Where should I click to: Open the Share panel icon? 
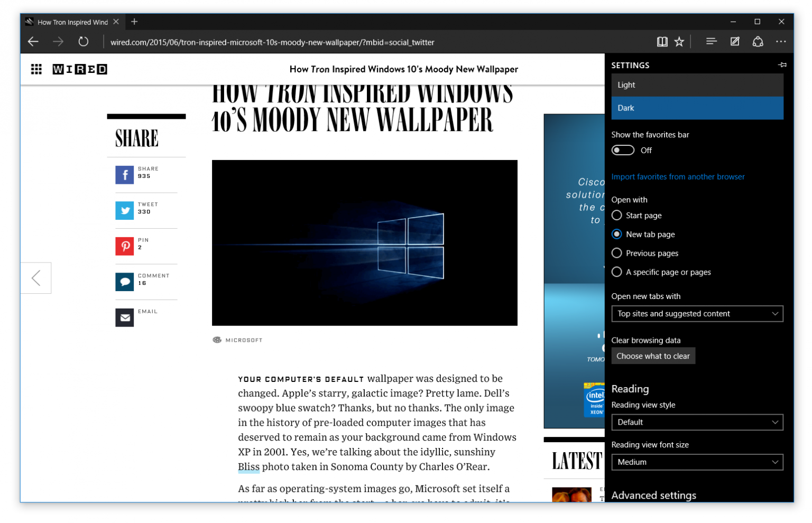[758, 41]
